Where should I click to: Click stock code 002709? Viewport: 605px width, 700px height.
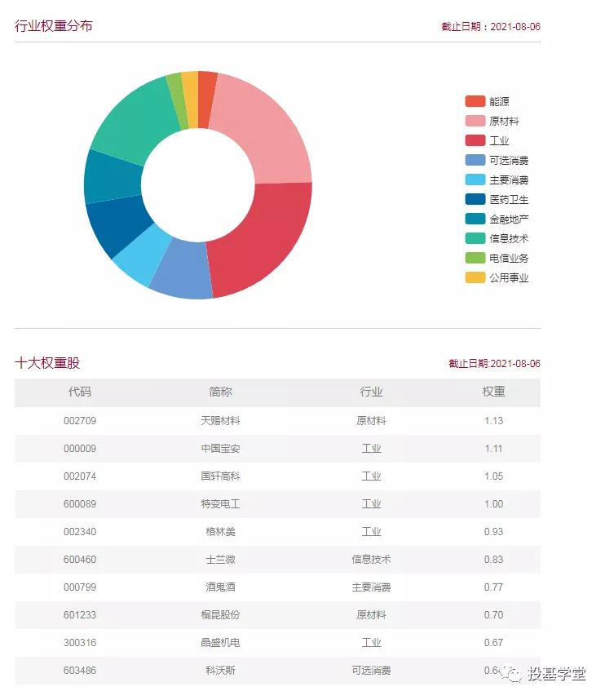80,420
